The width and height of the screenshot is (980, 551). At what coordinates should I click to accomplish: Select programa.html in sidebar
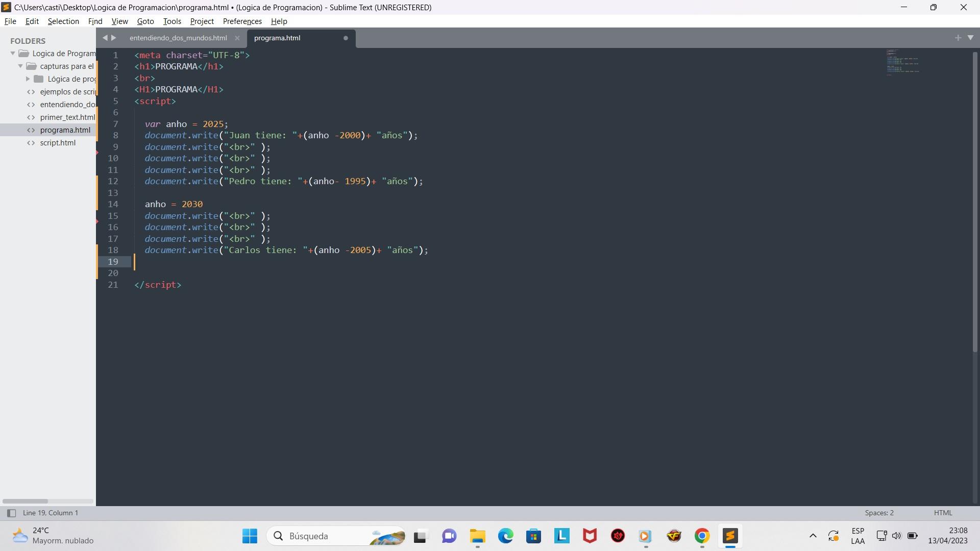[65, 130]
